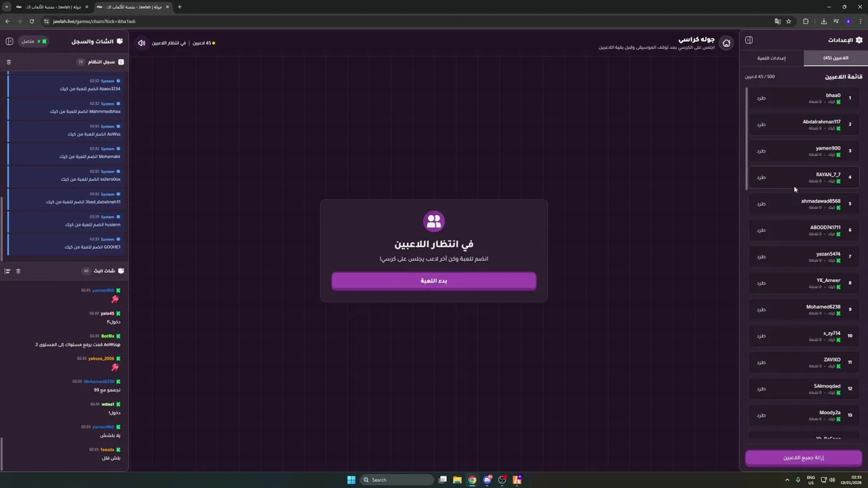Kick player ZAVIKO
The height and width of the screenshot is (488, 868).
[761, 363]
